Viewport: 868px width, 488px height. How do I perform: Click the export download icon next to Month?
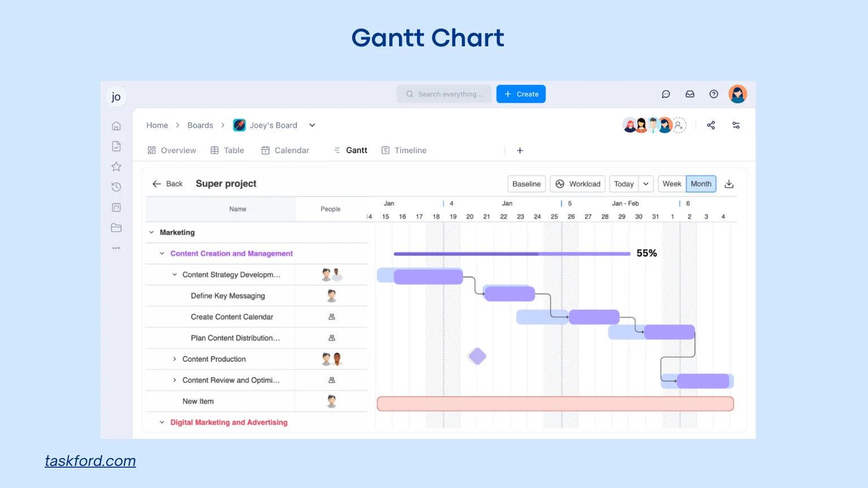(729, 184)
